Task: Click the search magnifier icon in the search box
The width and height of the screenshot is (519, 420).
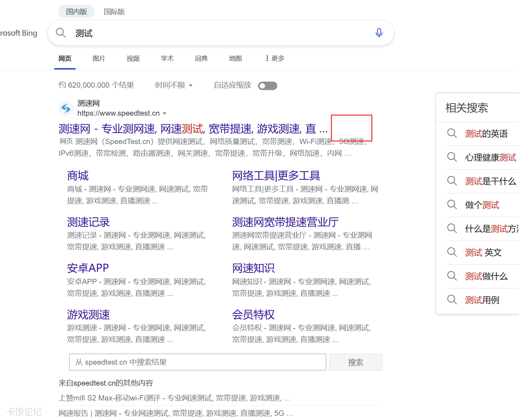Action: click(61, 33)
